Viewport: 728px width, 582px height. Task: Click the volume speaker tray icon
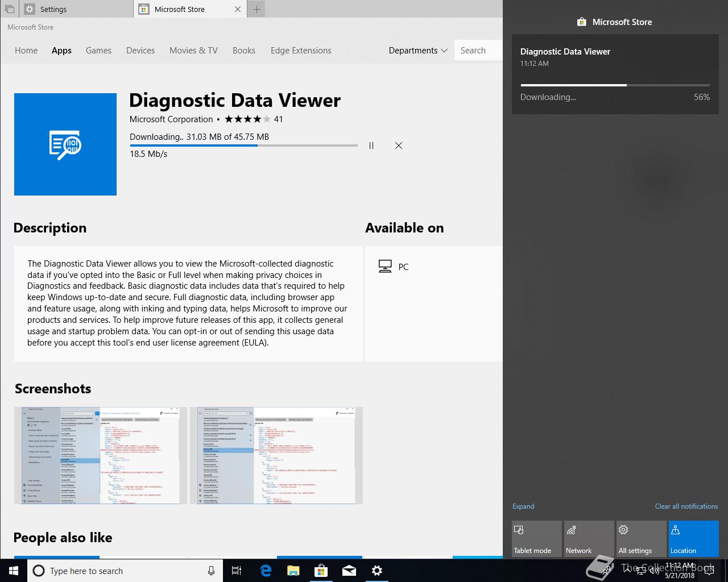[x=654, y=571]
